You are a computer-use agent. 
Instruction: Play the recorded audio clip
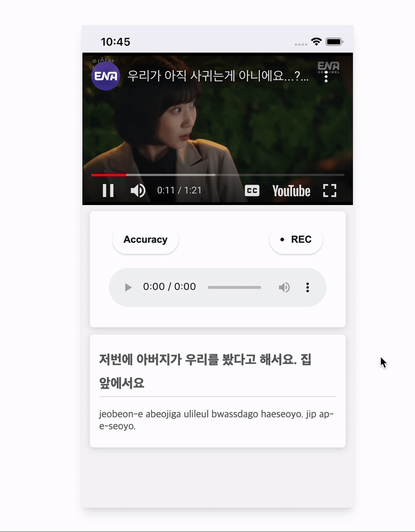pos(128,288)
